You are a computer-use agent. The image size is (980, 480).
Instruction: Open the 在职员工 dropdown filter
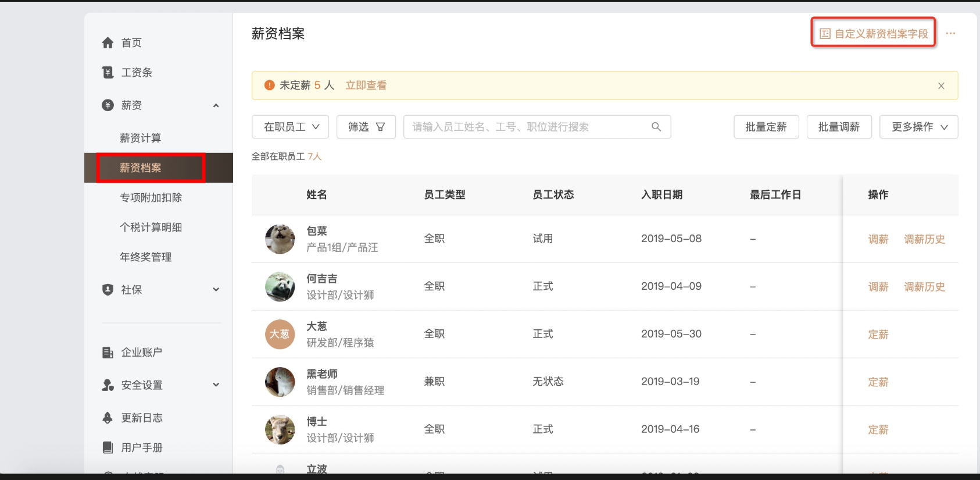point(291,127)
